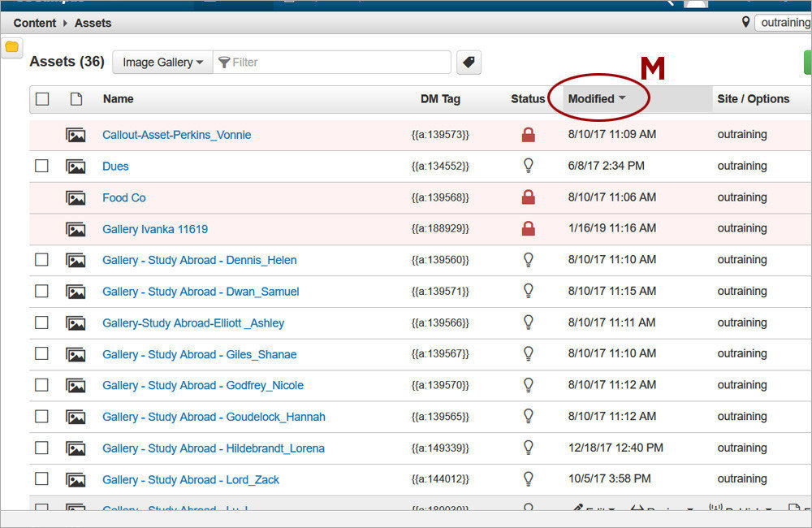Viewport: 812px width, 528px height.
Task: Click the light bulb status for Dues
Action: (529, 166)
